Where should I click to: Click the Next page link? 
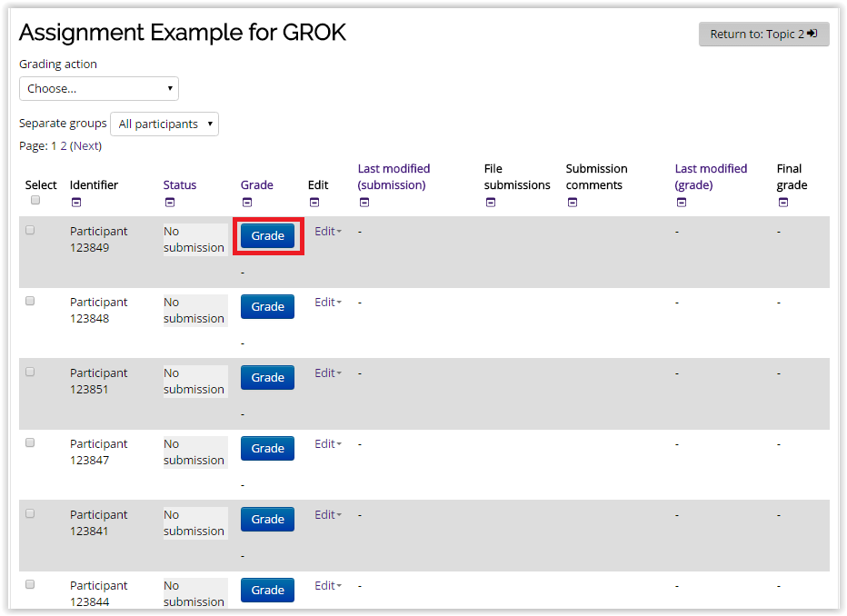point(86,145)
